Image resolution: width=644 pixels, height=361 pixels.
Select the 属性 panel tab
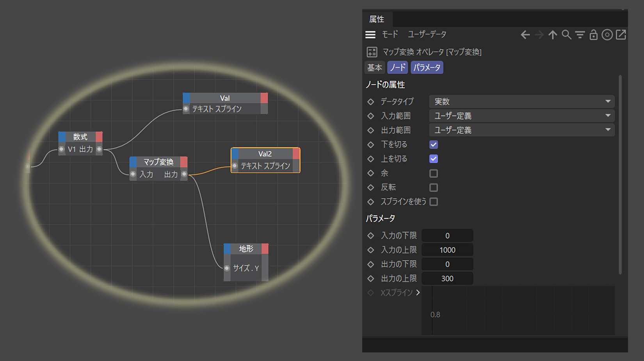377,19
